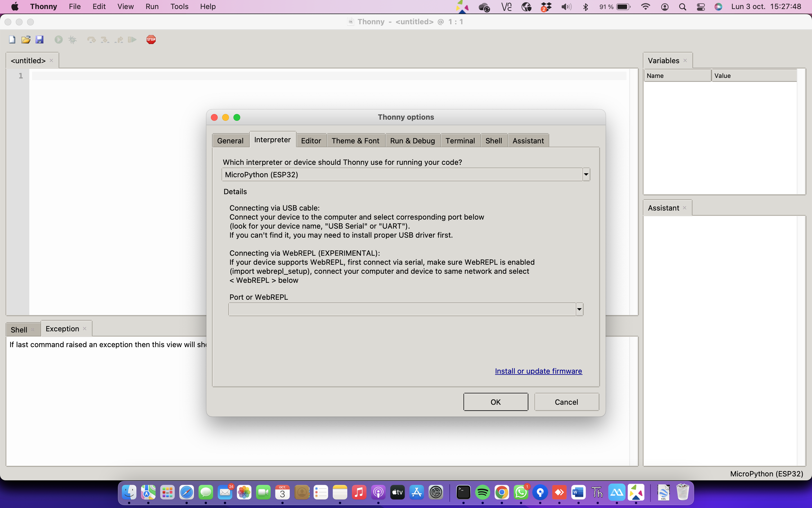Close Thonny options dialog with red button

click(x=214, y=117)
